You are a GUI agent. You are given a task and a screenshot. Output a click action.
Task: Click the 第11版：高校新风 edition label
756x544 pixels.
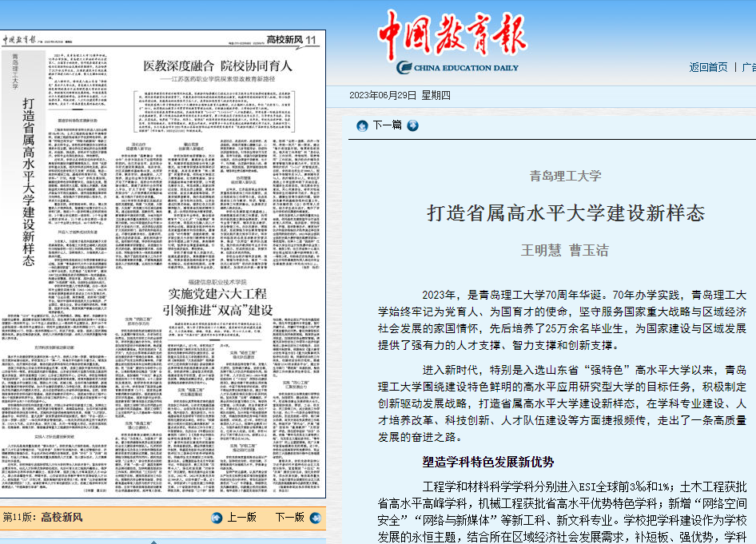pos(42,518)
